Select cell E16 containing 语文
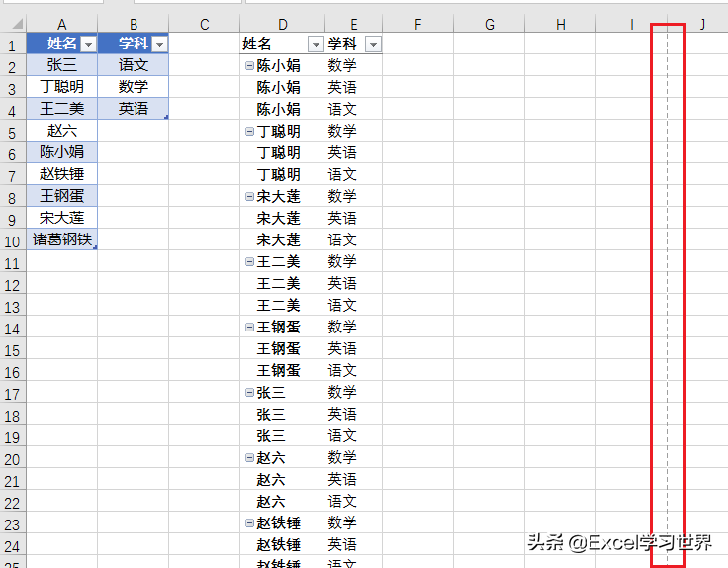Viewport: 728px width, 568px height. [x=354, y=371]
